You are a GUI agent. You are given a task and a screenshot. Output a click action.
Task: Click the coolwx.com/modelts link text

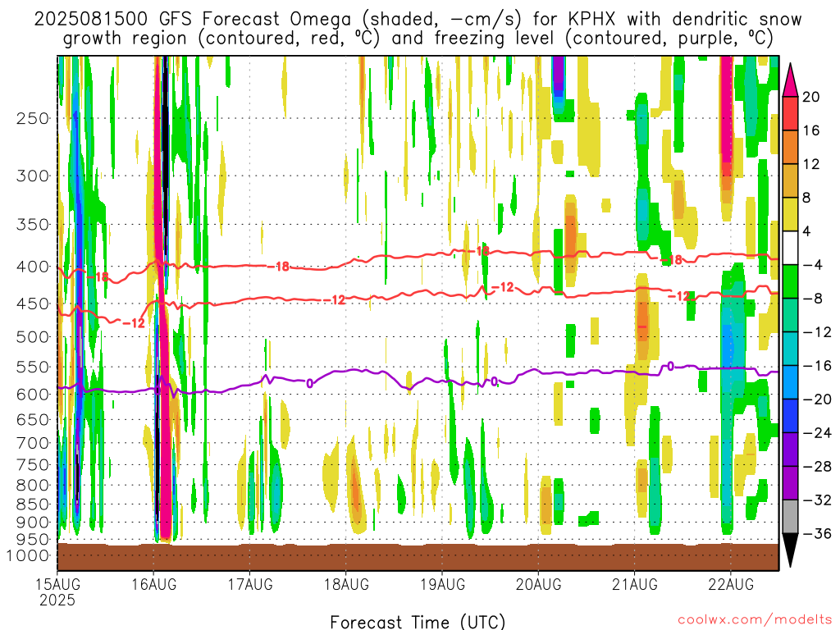coord(755,620)
